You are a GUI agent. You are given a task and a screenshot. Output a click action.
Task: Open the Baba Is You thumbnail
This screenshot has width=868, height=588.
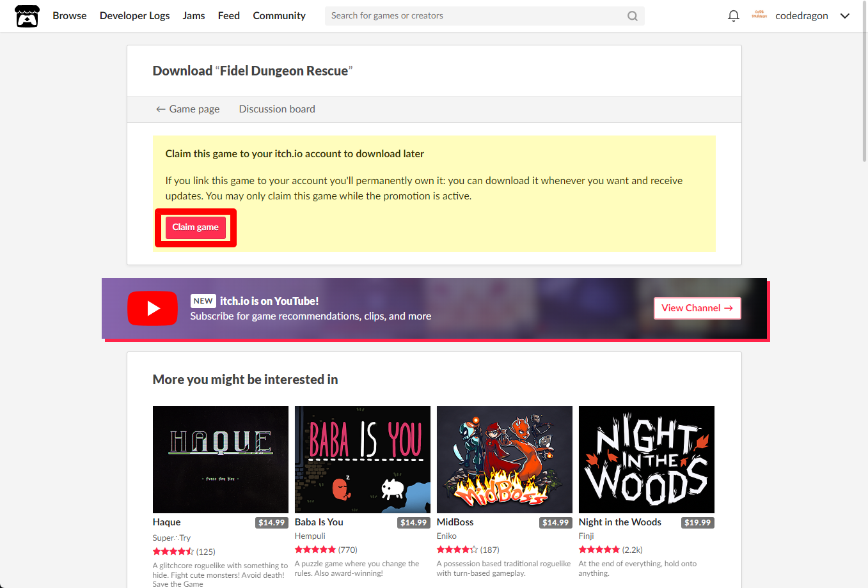[363, 460]
